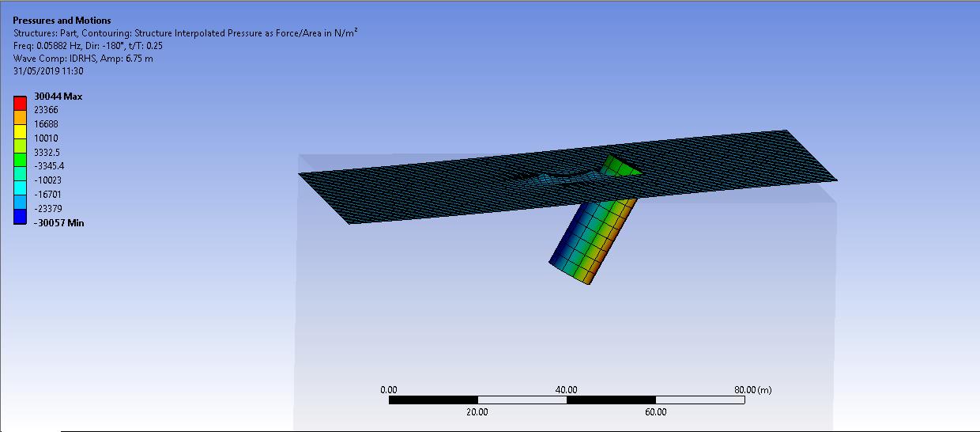Click the dark blue -30057 Min swatch
This screenshot has height=432, width=980.
pos(21,218)
